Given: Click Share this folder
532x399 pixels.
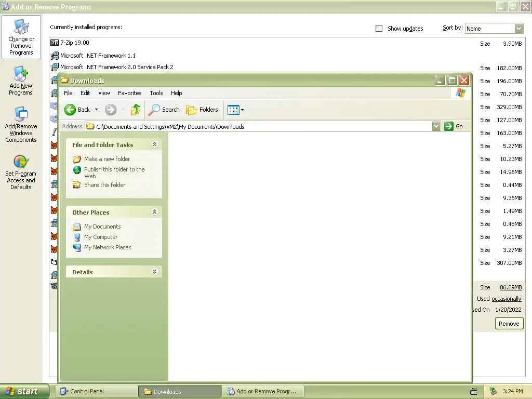Looking at the screenshot, I should click(104, 185).
